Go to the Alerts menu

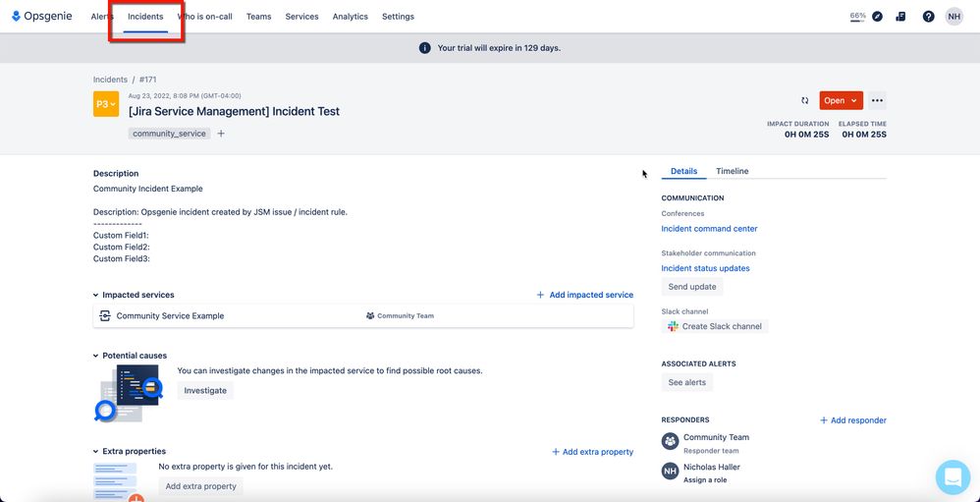pos(102,17)
